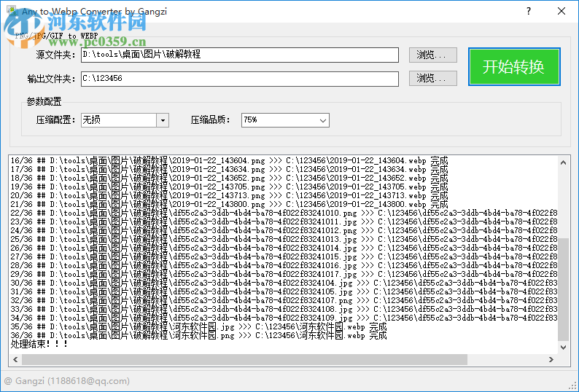
Task: Select log line 18/36 for 2019-01-22_143652.png
Action: 229,179
